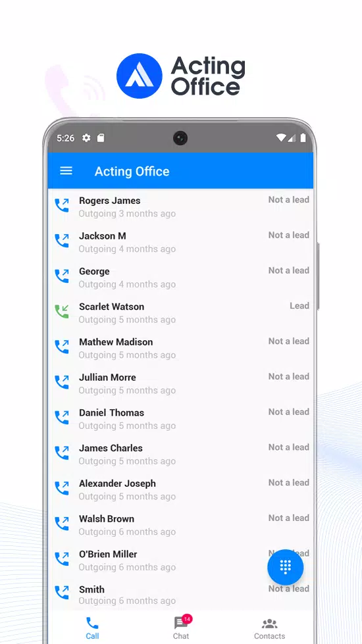Click call icon beside Walsh Brown
The width and height of the screenshot is (362, 644).
pyautogui.click(x=62, y=523)
